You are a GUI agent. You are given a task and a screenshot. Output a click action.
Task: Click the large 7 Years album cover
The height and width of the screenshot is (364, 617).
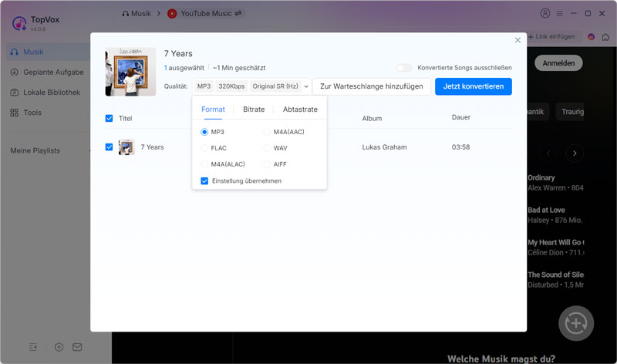click(x=130, y=72)
